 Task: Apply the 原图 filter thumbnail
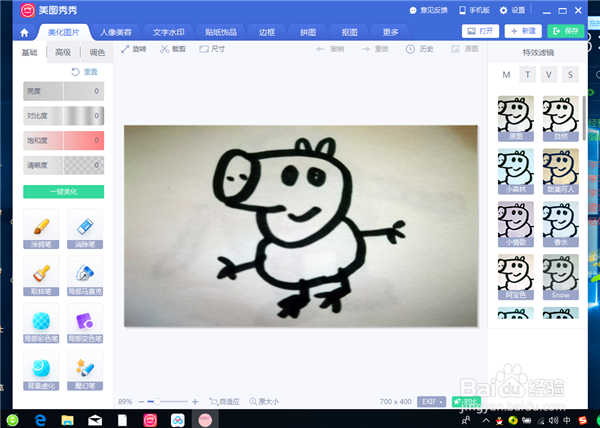pos(516,119)
